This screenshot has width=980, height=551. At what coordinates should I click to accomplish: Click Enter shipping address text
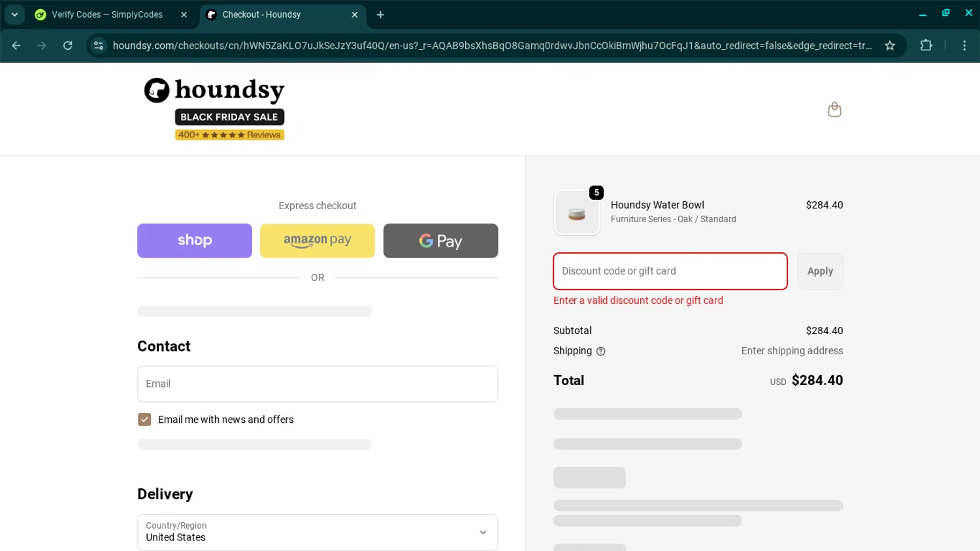[792, 351]
